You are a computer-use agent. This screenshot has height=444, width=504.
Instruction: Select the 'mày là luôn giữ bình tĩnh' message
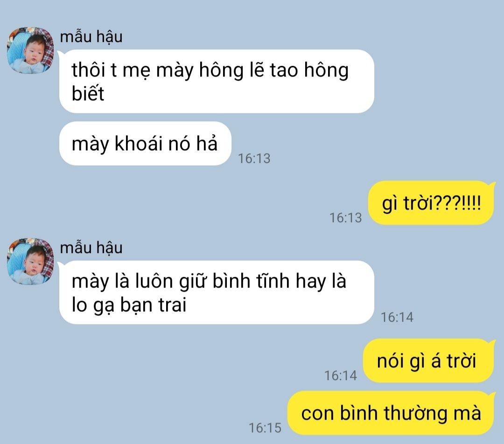[217, 292]
